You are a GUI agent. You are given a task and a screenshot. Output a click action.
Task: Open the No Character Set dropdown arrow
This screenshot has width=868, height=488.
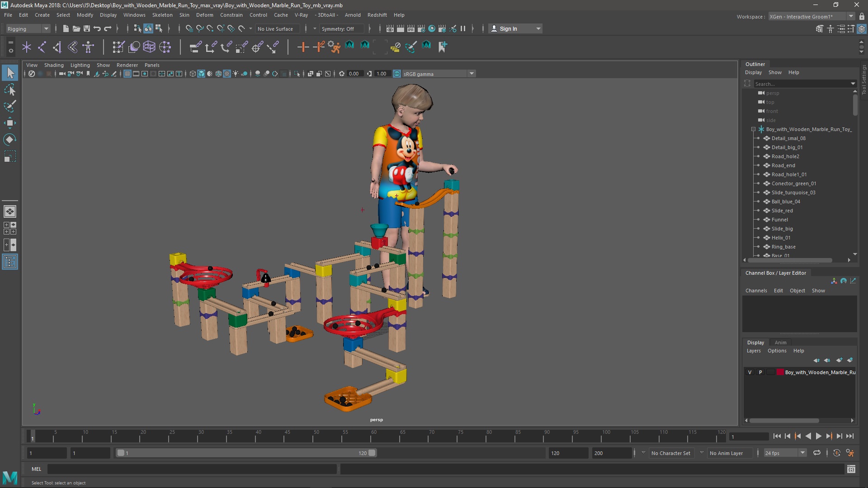(x=644, y=452)
